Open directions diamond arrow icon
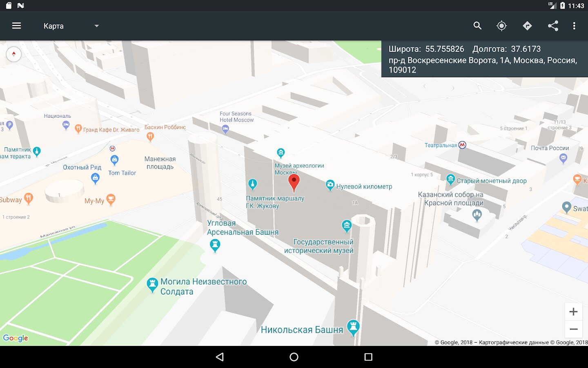Image resolution: width=588 pixels, height=368 pixels. click(x=527, y=26)
